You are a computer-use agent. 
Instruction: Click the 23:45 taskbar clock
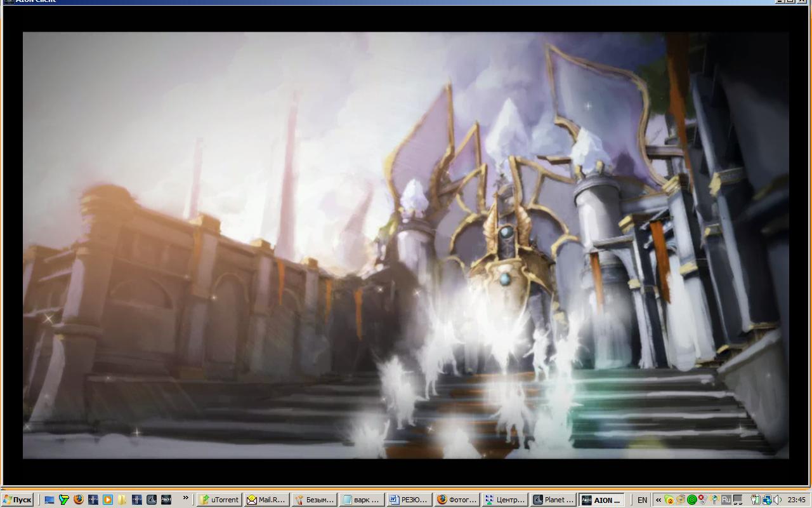pos(797,500)
